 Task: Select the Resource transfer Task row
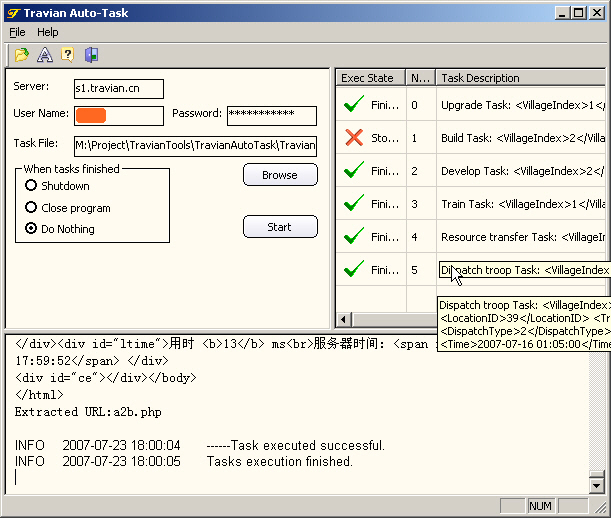pos(522,237)
